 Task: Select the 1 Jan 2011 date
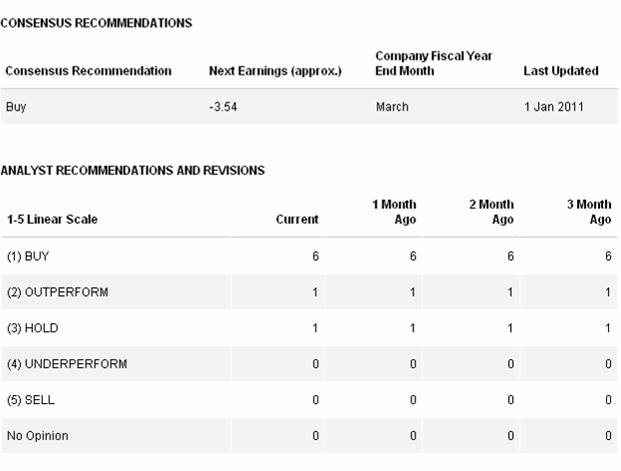click(x=554, y=107)
